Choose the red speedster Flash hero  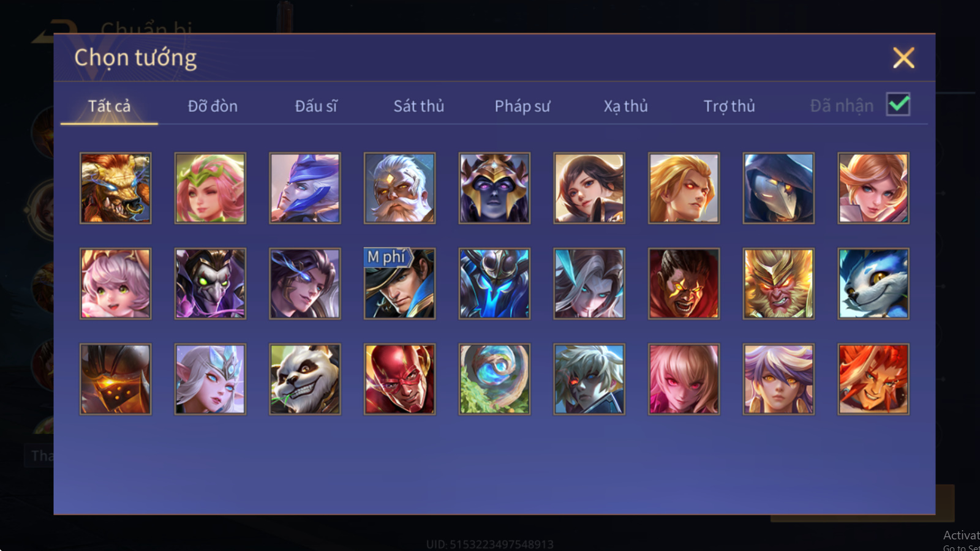(x=399, y=379)
